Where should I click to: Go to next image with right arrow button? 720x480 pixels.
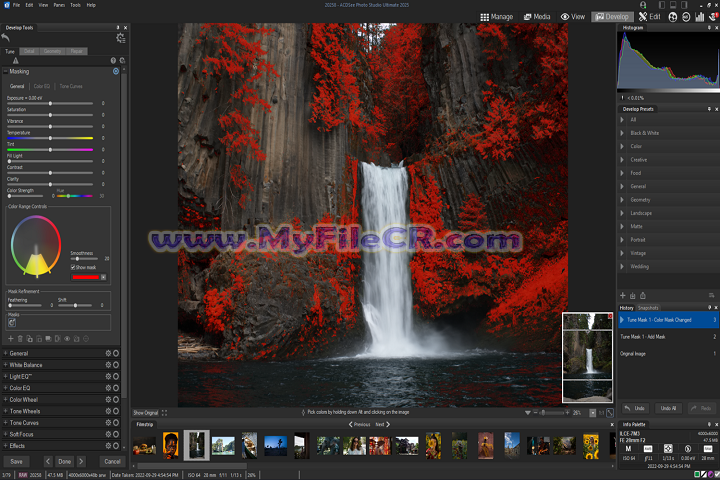tap(81, 461)
